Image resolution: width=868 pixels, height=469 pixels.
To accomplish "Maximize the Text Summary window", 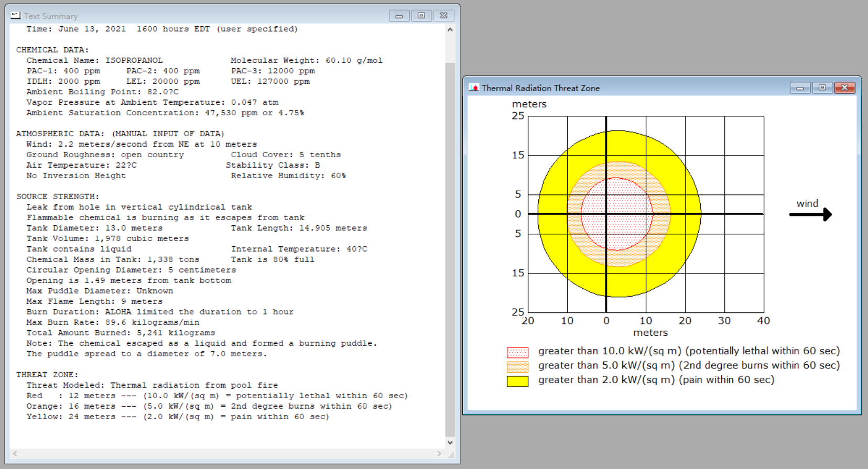I will (421, 16).
